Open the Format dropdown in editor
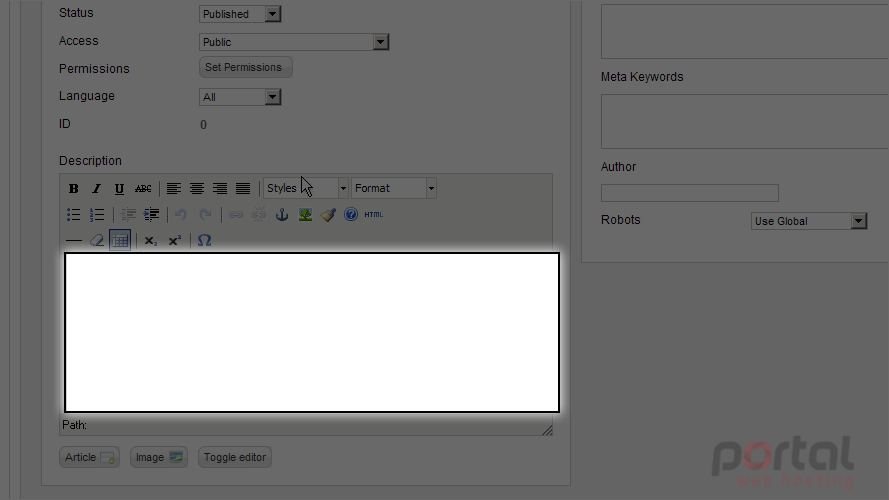This screenshot has height=500, width=889. 393,188
